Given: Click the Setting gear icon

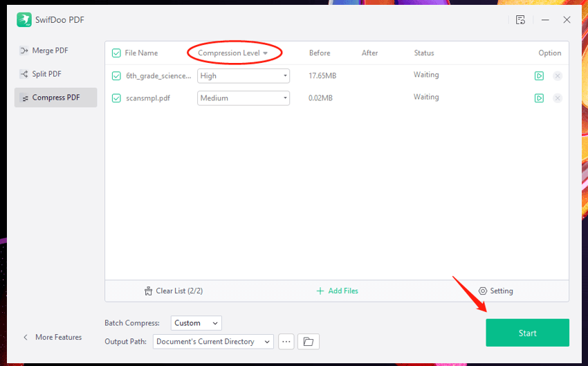Looking at the screenshot, I should pos(483,291).
